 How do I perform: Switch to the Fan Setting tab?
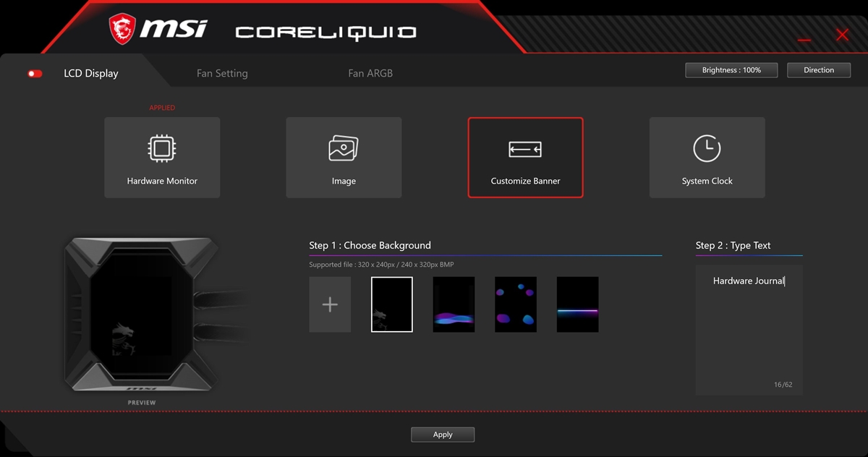[222, 73]
